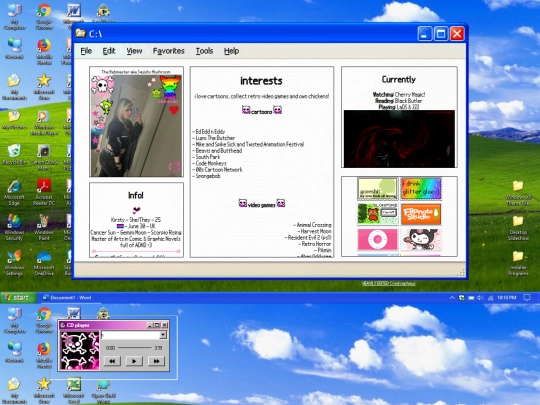Viewport: 540px width, 405px height.
Task: Click 'Ed Edd n Eddy' list entry
Action: (x=209, y=132)
